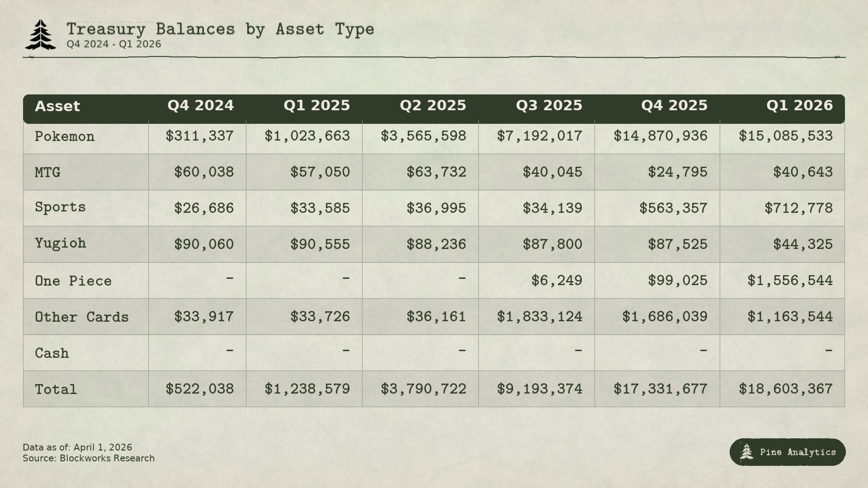The height and width of the screenshot is (488, 868).
Task: Click the tree icon in Pine Analytics badge
Action: pyautogui.click(x=746, y=452)
